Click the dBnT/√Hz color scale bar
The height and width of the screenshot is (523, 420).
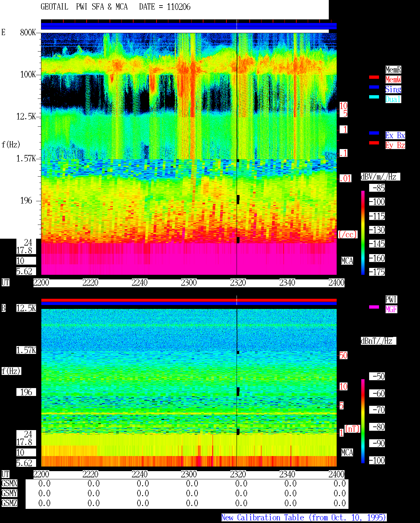pos(363,421)
